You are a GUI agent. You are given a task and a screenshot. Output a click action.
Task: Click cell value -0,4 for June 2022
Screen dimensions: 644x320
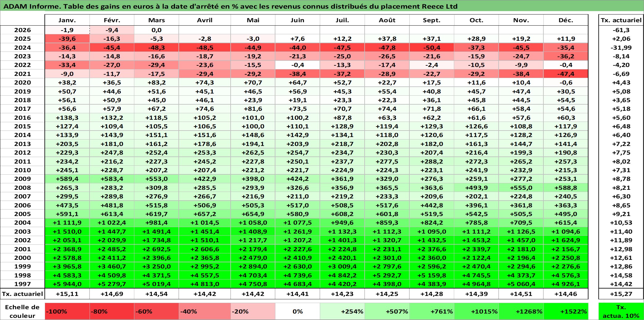click(298, 65)
